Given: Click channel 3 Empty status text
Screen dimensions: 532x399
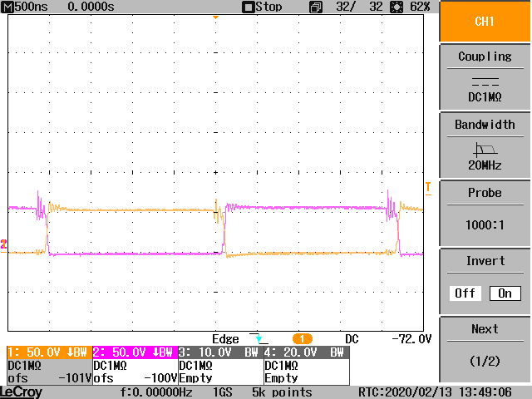Looking at the screenshot, I should (196, 378).
